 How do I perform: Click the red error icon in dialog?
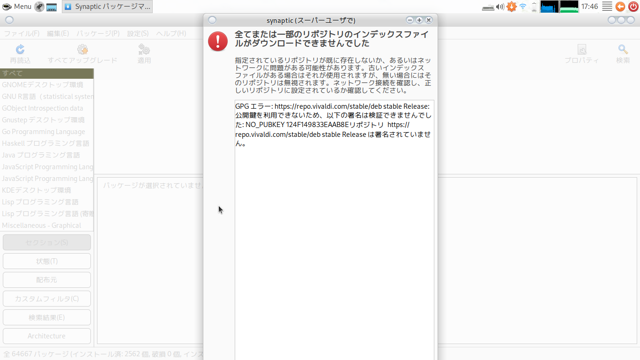218,41
